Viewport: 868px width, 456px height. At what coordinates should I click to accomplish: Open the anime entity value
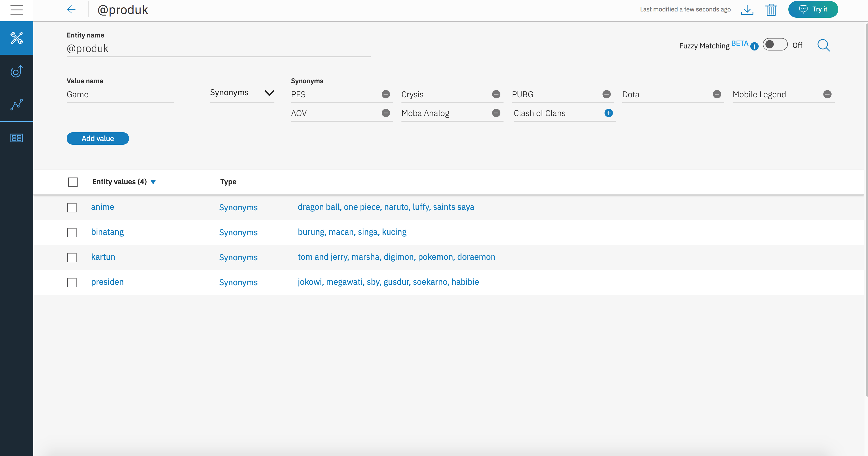[102, 207]
